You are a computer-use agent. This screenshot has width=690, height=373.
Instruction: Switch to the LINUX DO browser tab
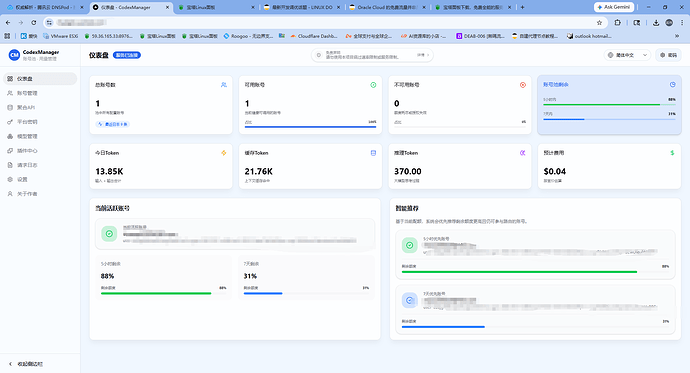point(301,7)
